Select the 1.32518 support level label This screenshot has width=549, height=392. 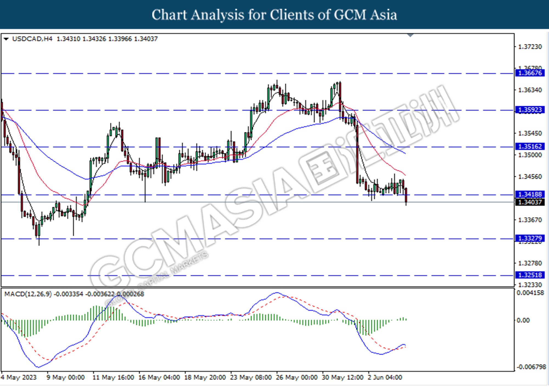[x=530, y=275]
